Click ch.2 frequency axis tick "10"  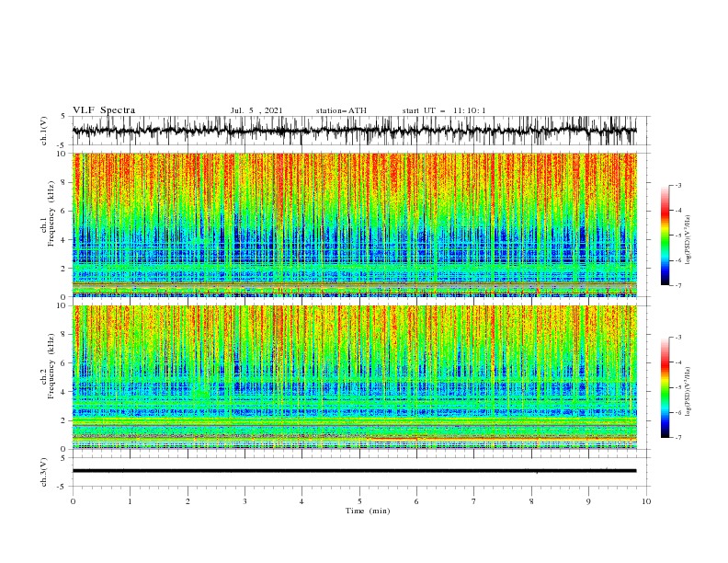click(62, 305)
